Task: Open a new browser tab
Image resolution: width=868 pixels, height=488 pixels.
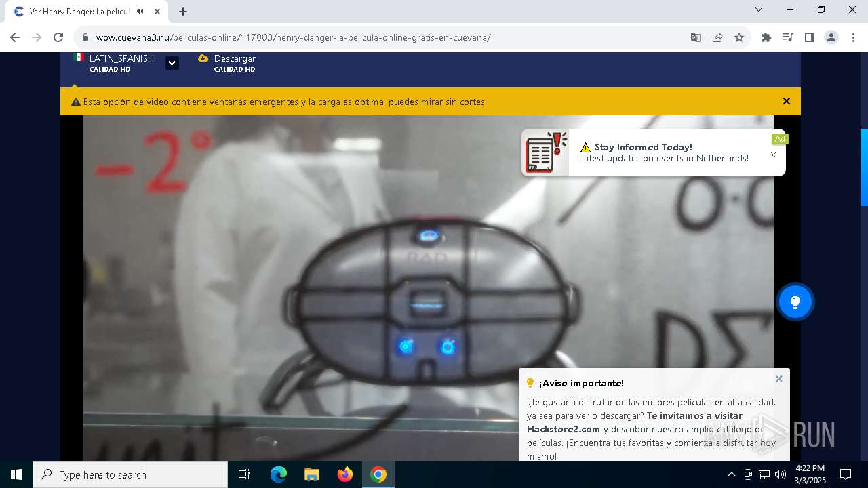Action: tap(183, 12)
